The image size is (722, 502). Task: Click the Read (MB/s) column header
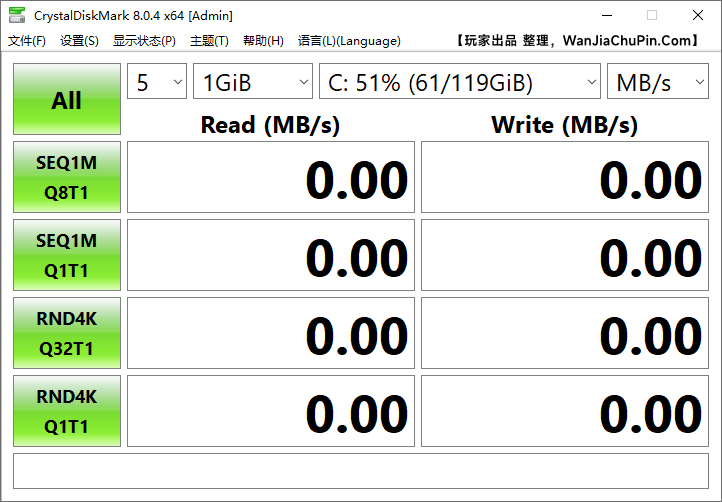click(270, 125)
